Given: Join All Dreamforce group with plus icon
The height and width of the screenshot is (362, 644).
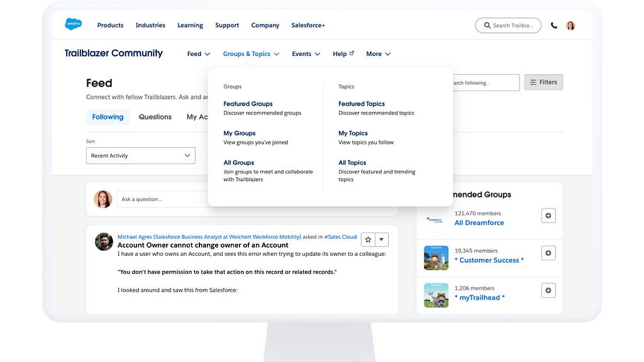Looking at the screenshot, I should pyautogui.click(x=548, y=216).
